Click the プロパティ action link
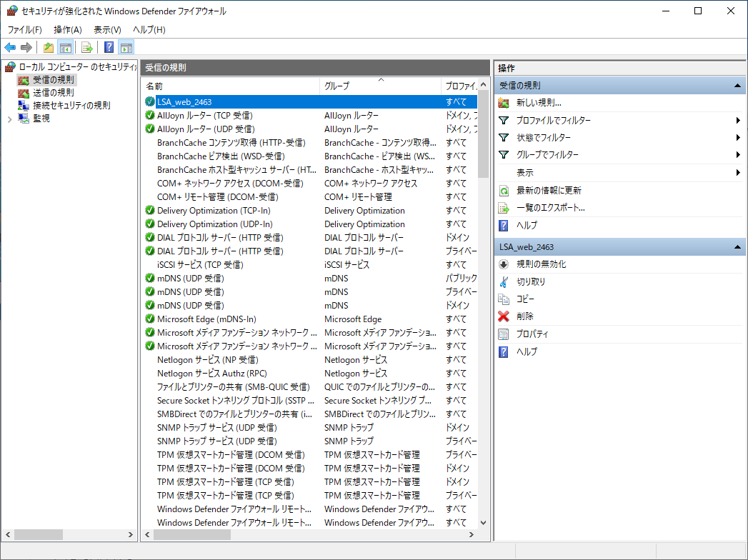The width and height of the screenshot is (748, 560). [x=532, y=334]
